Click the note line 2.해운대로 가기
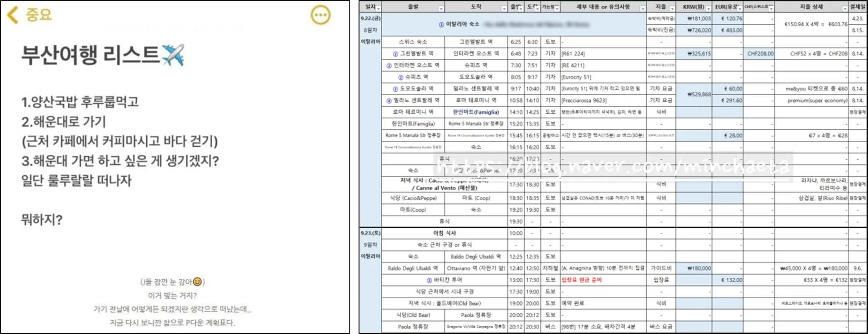The height and width of the screenshot is (334, 868). tap(64, 122)
